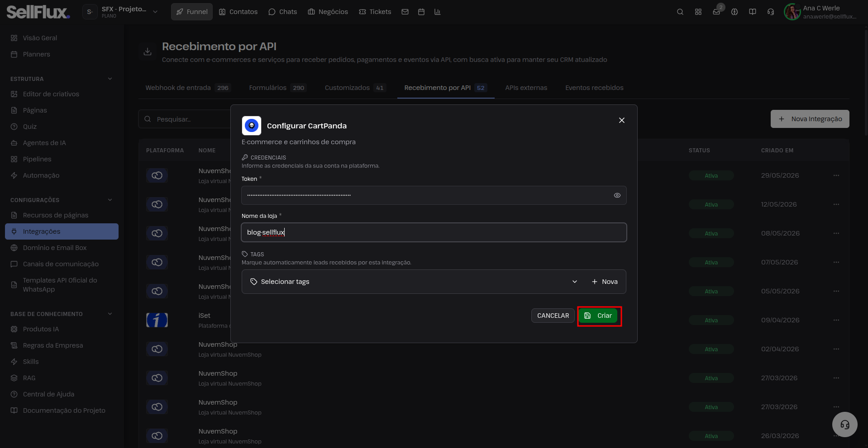Open Domínio e Email Box in sidebar
The image size is (868, 448).
[62, 248]
